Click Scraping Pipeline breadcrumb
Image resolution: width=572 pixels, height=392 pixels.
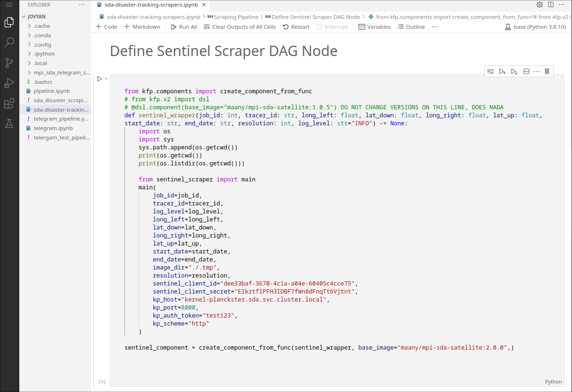point(232,16)
